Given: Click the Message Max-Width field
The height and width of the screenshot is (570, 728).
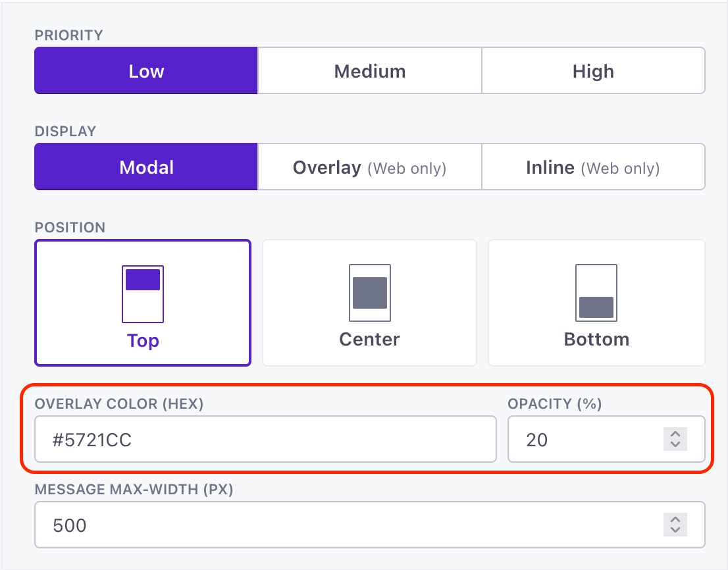Looking at the screenshot, I should click(369, 525).
